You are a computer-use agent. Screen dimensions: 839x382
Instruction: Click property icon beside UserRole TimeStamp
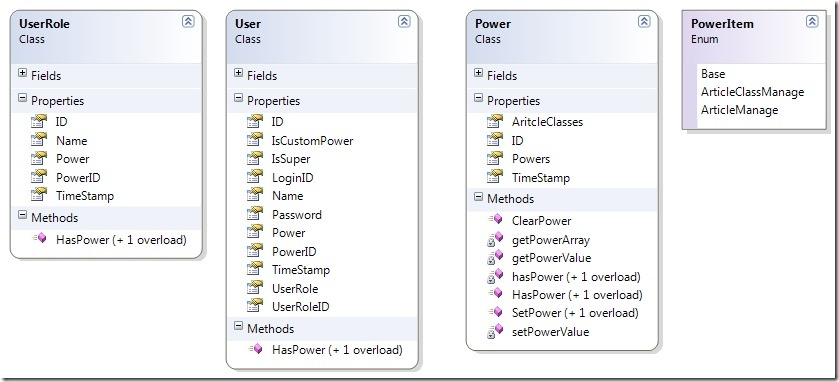(x=39, y=195)
